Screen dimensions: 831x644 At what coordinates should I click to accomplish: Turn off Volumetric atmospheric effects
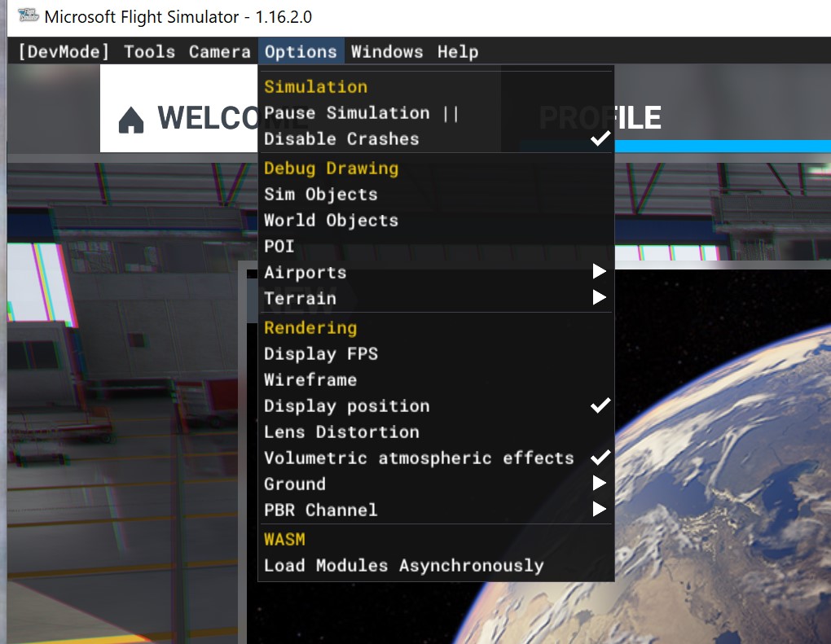click(x=417, y=458)
